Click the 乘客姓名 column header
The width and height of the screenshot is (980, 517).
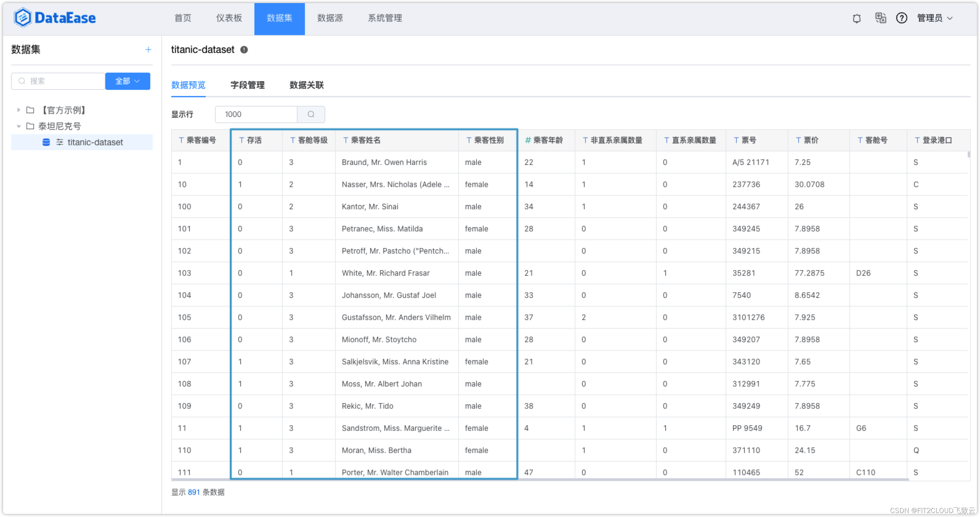[397, 140]
